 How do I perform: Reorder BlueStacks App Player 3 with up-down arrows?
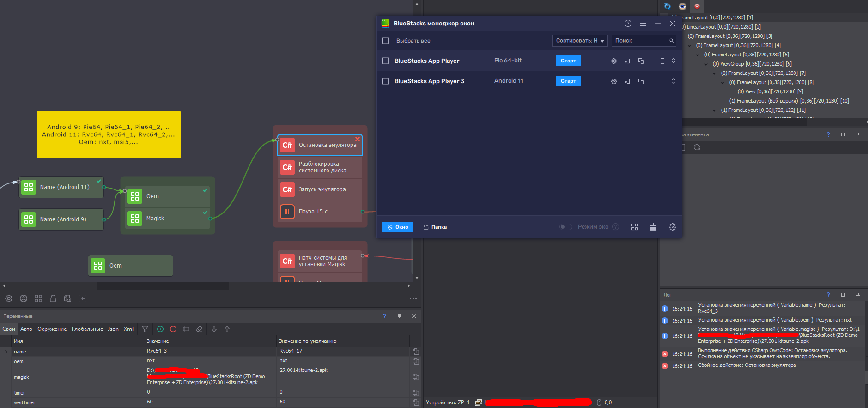pyautogui.click(x=674, y=81)
